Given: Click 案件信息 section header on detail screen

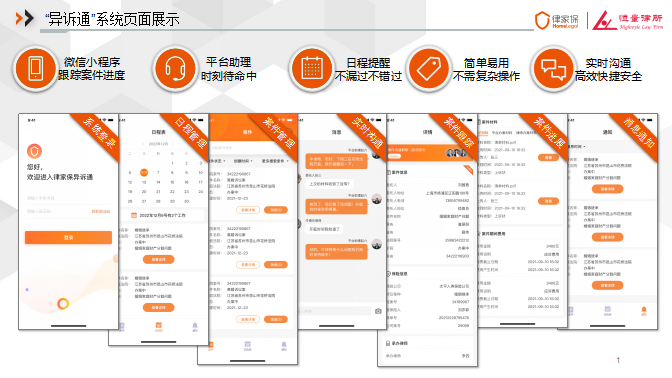Looking at the screenshot, I should 397,172.
